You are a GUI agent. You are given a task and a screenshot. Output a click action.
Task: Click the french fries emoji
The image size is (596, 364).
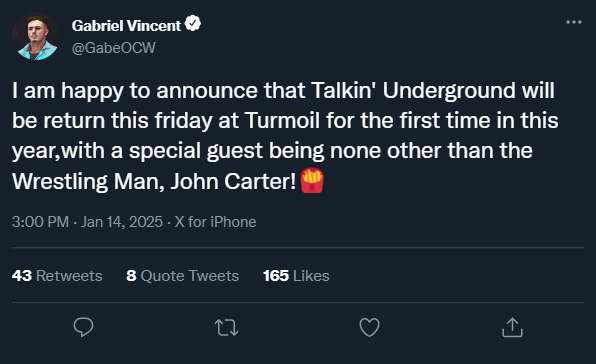click(312, 180)
